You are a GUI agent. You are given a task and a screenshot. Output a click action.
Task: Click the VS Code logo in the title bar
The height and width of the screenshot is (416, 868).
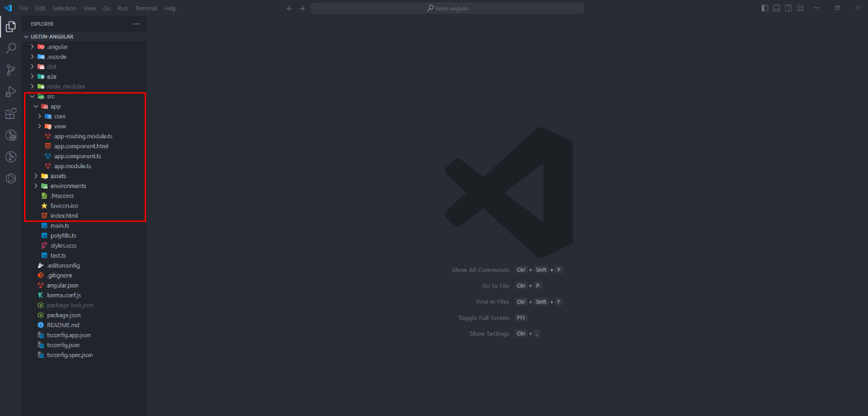pyautogui.click(x=8, y=8)
